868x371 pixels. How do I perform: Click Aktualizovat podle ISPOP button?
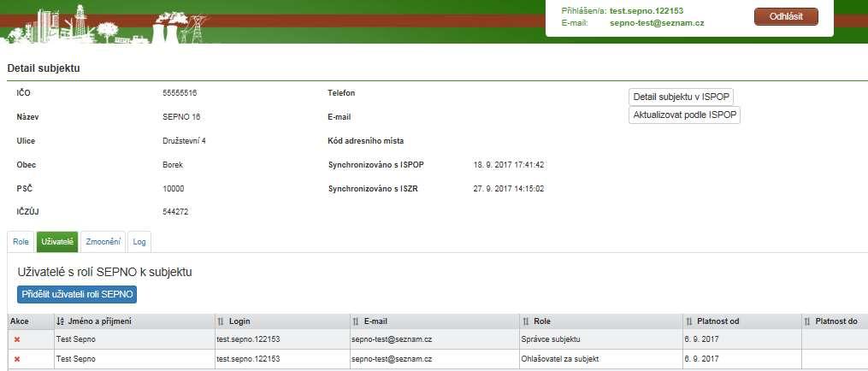(685, 115)
